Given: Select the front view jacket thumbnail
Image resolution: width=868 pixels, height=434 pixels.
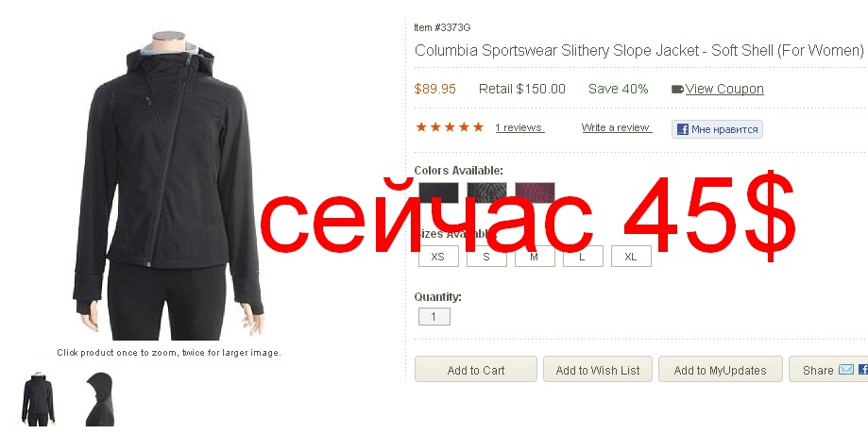Looking at the screenshot, I should pyautogui.click(x=38, y=398).
